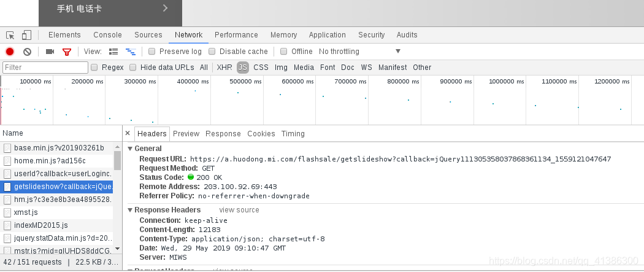Screen dimensions: 644x272
Task: Open the No throttling dropdown
Action: pos(359,52)
